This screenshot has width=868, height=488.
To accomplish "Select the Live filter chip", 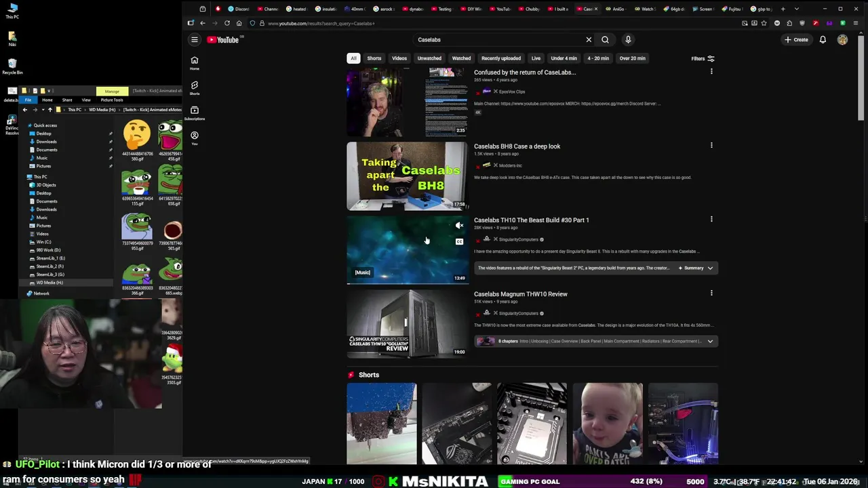I will [x=536, y=58].
